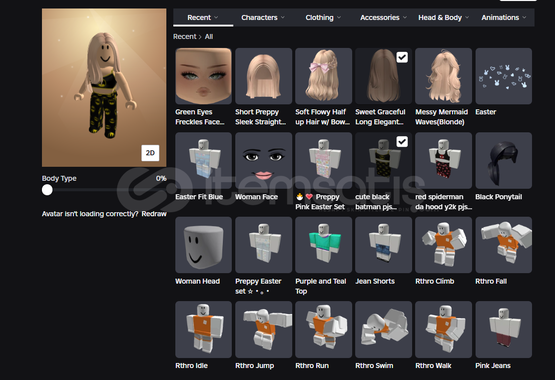Uncheck the cute black batman pjs outfit
Screen dimensions: 555x380
click(402, 142)
